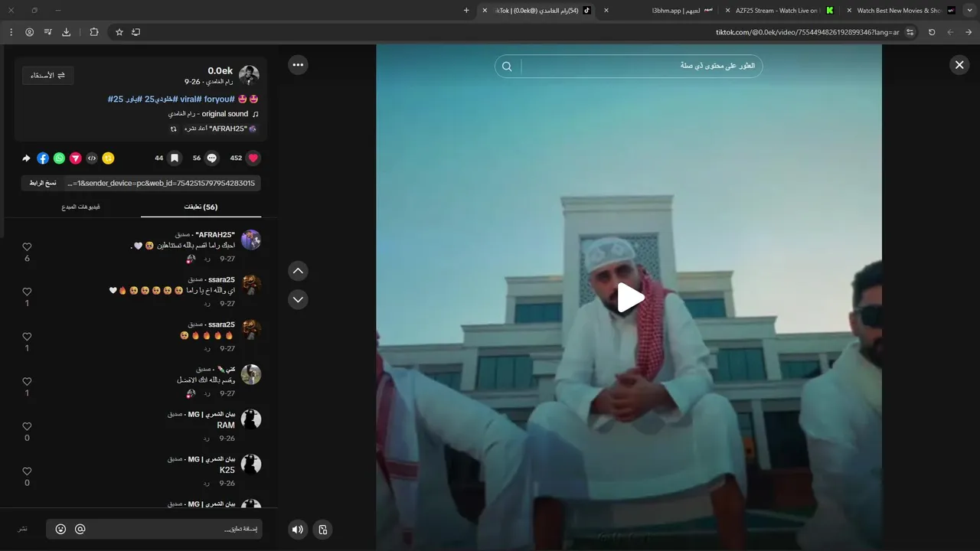Click the K25 comment text

tap(227, 470)
